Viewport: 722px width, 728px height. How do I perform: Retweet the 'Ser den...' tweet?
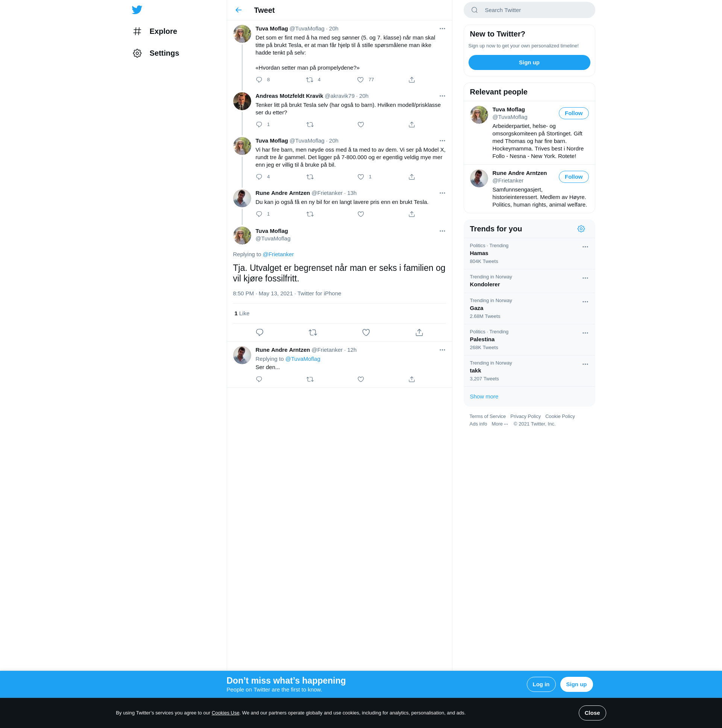310,380
